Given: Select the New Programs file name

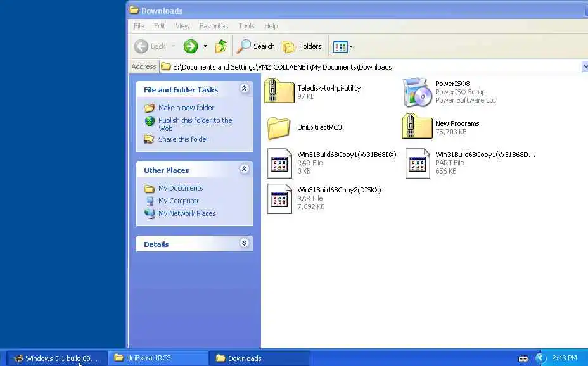Looking at the screenshot, I should click(x=457, y=123).
